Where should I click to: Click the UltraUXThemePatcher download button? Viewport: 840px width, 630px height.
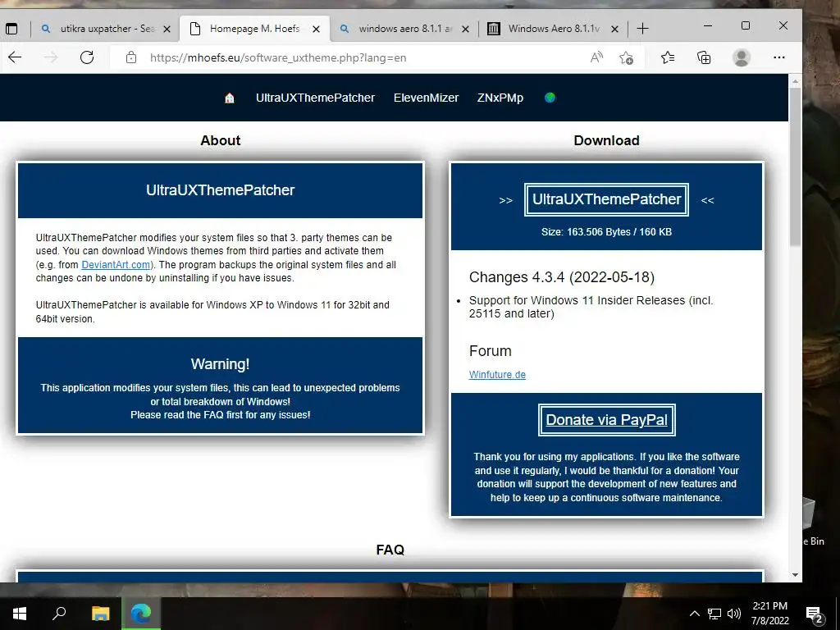point(606,199)
